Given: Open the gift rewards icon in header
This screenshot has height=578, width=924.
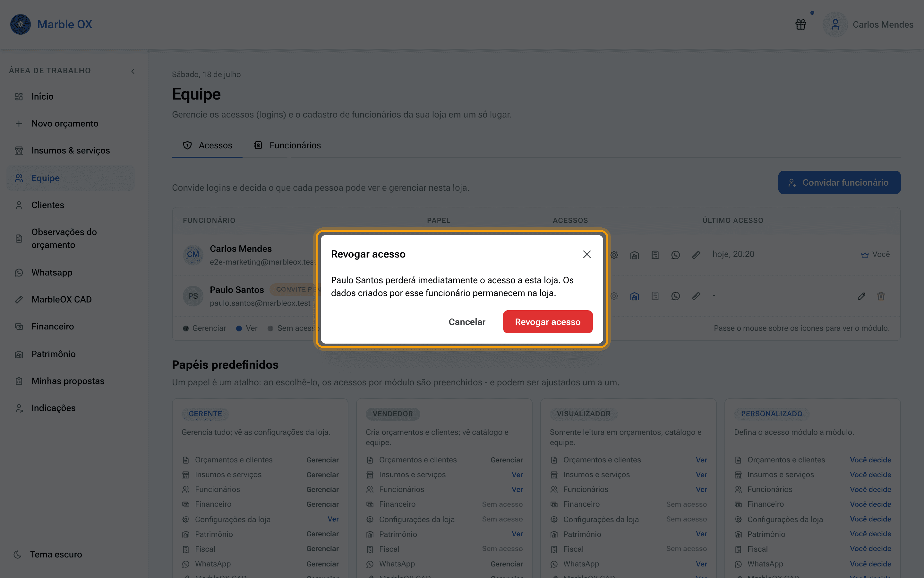Looking at the screenshot, I should pyautogui.click(x=801, y=24).
